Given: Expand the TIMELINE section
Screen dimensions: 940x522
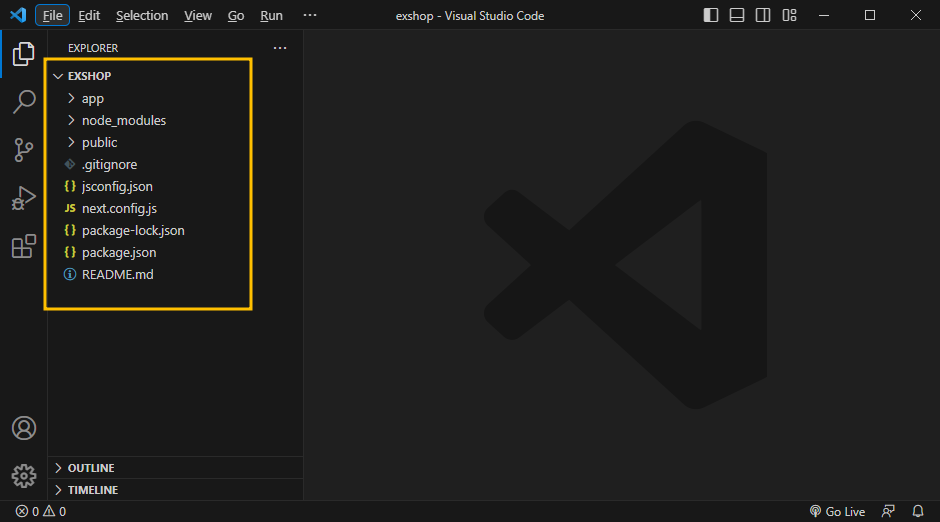Looking at the screenshot, I should 175,490.
